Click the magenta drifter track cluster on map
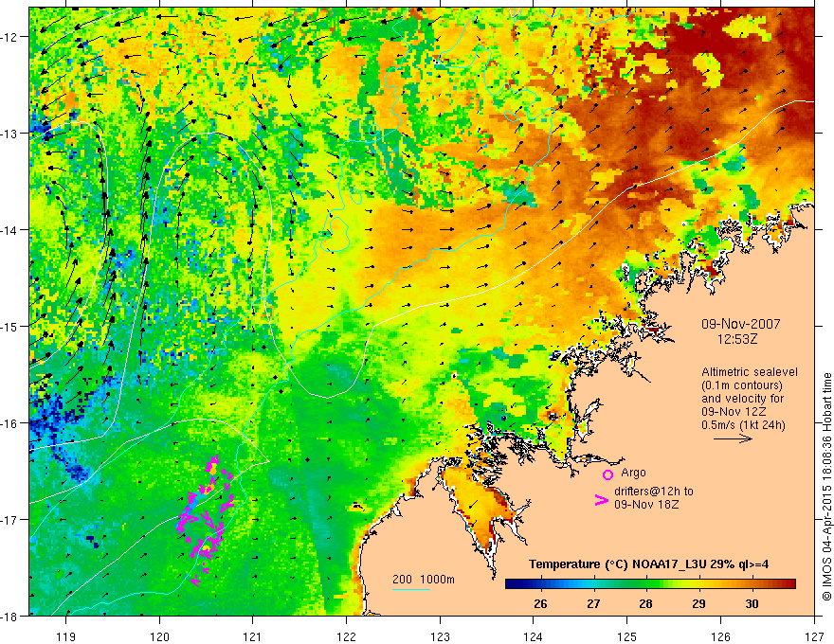 205,521
